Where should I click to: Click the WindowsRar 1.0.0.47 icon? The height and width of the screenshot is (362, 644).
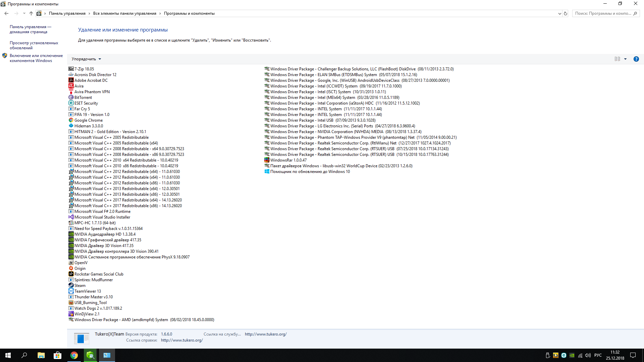point(267,160)
